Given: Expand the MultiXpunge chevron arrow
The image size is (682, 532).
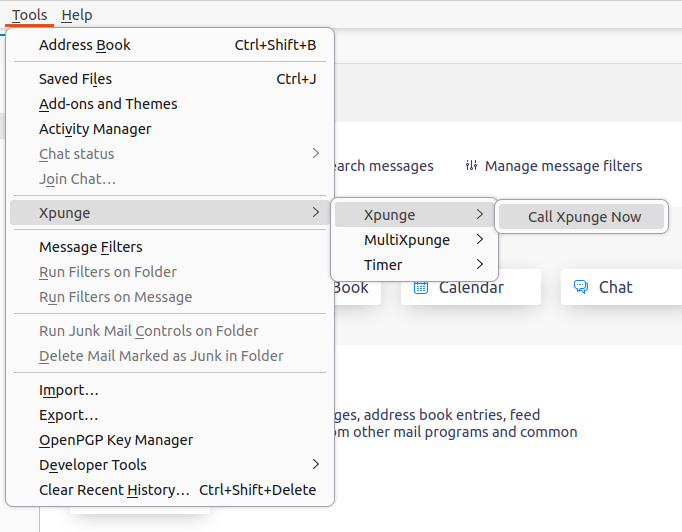Looking at the screenshot, I should (x=480, y=239).
